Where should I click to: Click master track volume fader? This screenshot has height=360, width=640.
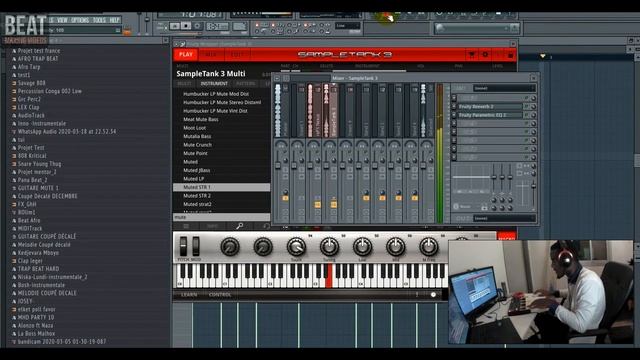click(278, 165)
